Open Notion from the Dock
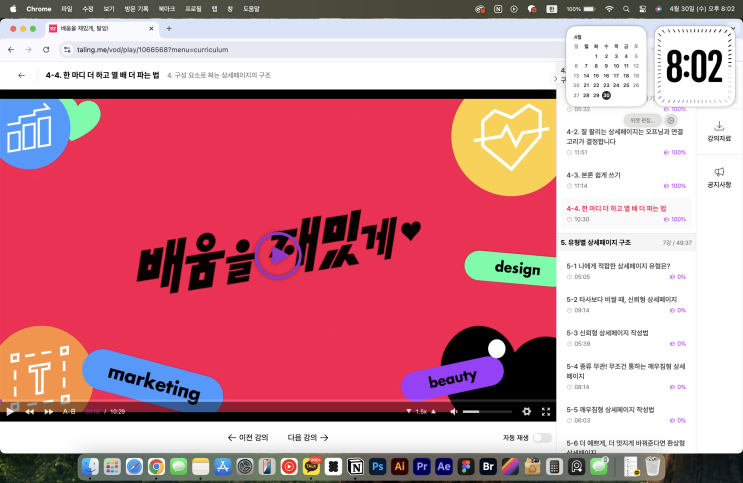Screen dimensions: 743x483 click(355, 467)
